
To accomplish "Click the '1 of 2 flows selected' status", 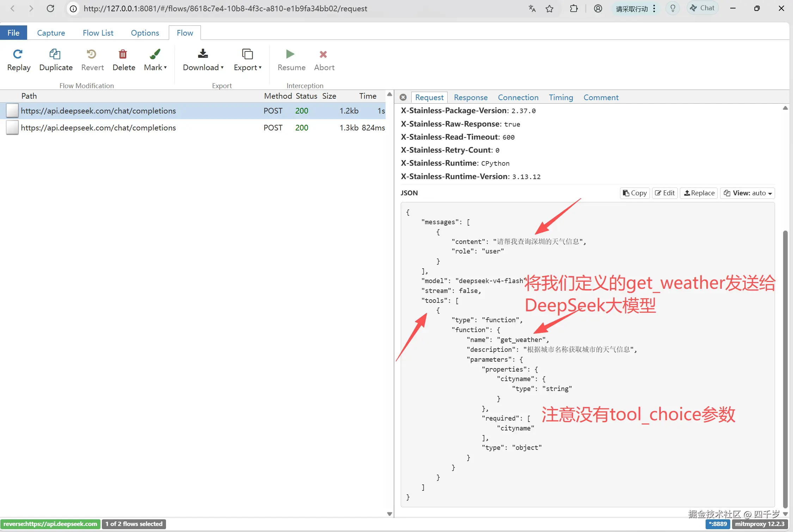I will pos(134,524).
